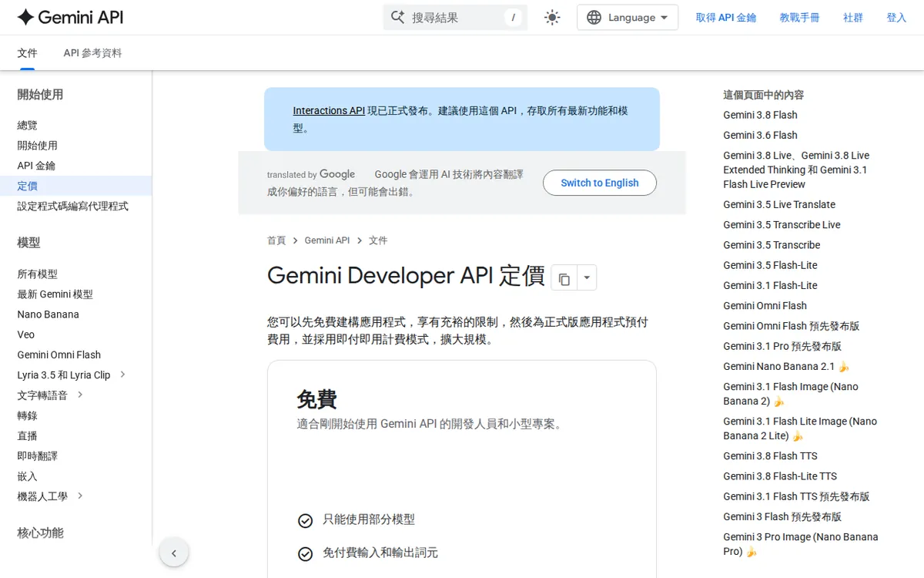Switch to the API 參考資料 tab
This screenshot has width=924, height=578.
pyautogui.click(x=92, y=53)
